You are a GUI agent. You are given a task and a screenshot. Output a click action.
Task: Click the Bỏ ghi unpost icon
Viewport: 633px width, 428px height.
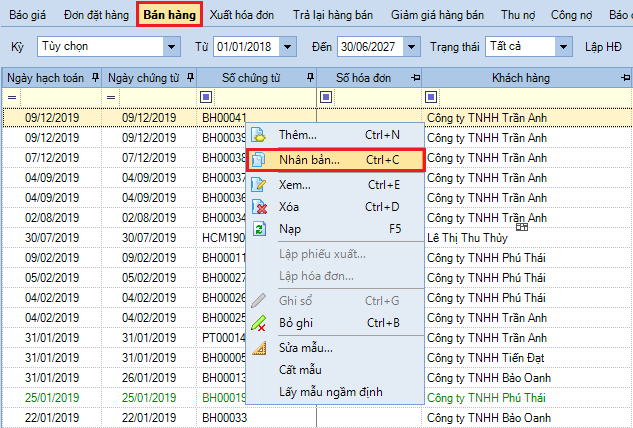click(x=259, y=323)
